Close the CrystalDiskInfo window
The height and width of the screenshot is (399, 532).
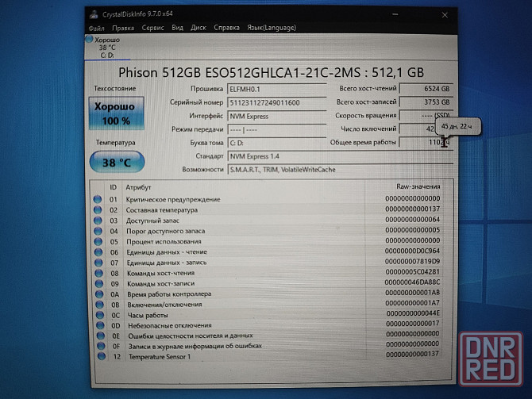coord(445,15)
